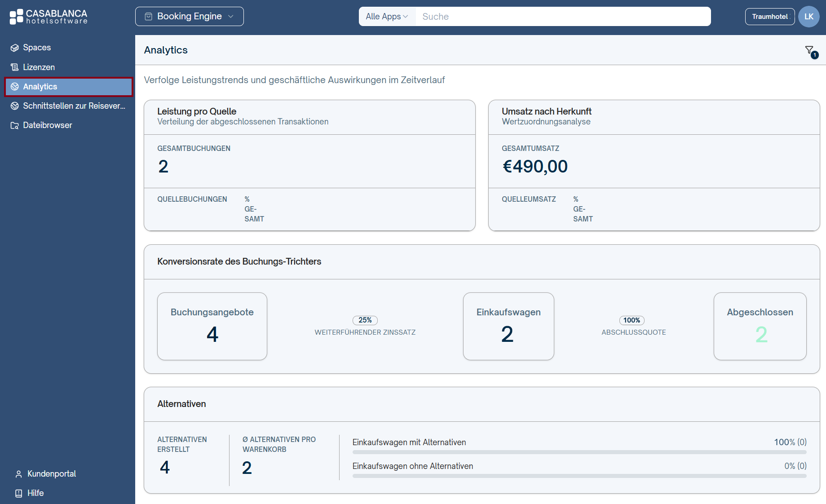This screenshot has height=504, width=826.
Task: Select the Abgeschlossen funnel card
Action: (x=760, y=326)
